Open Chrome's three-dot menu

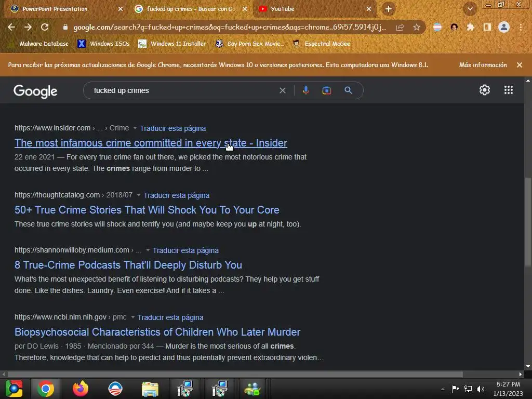click(x=521, y=27)
